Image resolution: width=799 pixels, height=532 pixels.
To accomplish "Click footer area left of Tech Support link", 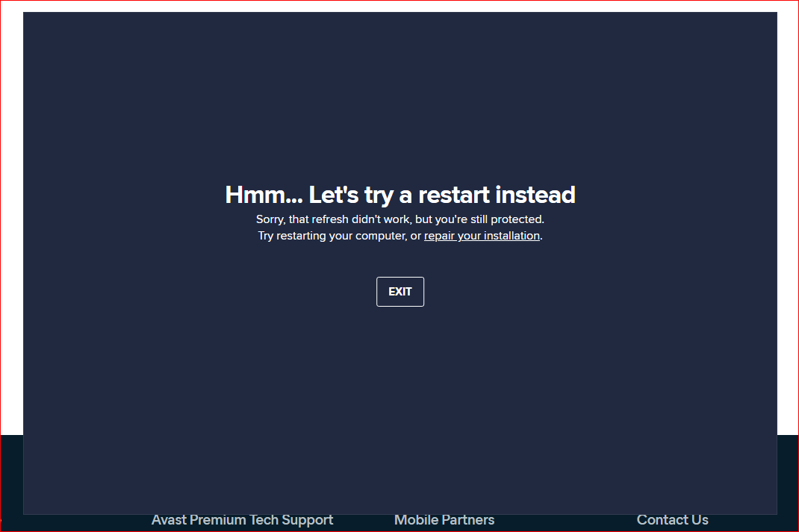I will point(75,522).
